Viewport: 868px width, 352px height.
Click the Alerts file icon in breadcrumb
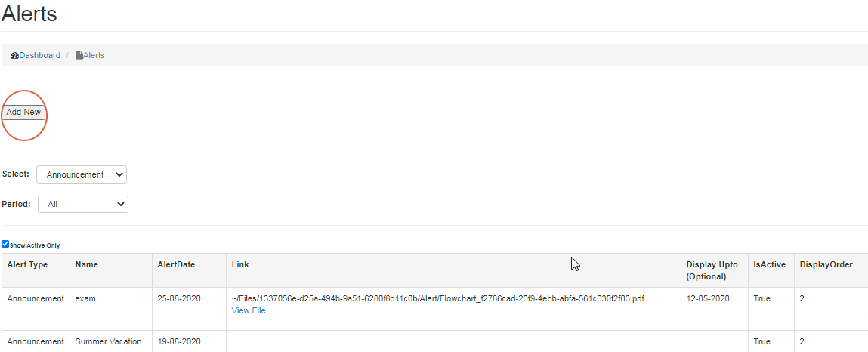pos(79,56)
